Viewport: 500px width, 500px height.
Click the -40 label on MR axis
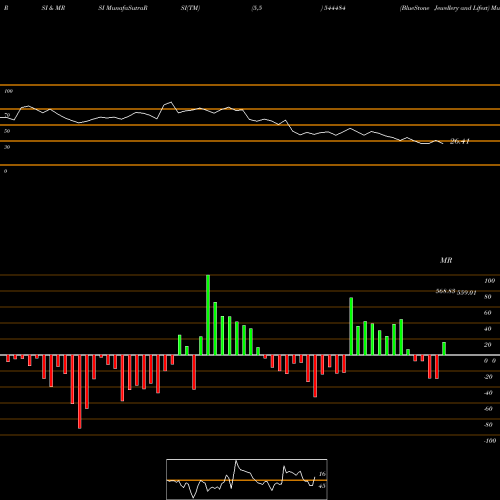tap(488, 393)
